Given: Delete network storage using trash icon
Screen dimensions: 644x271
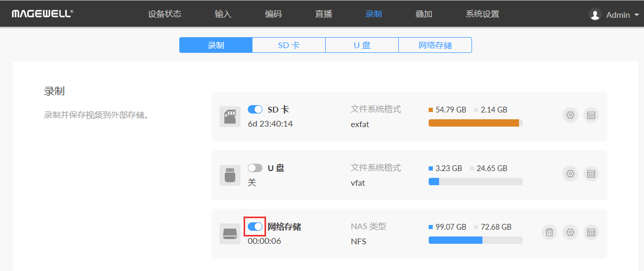Looking at the screenshot, I should (549, 232).
